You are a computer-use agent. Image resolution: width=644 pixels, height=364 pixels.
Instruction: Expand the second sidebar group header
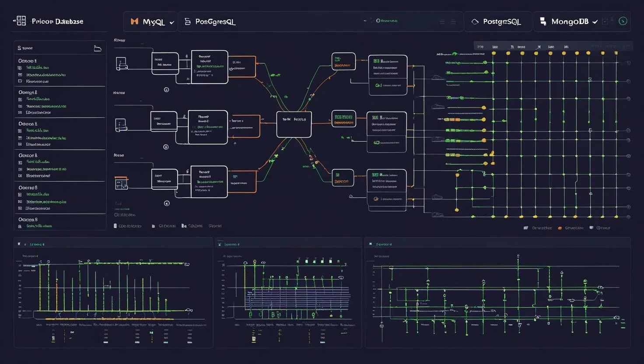[x=28, y=92]
